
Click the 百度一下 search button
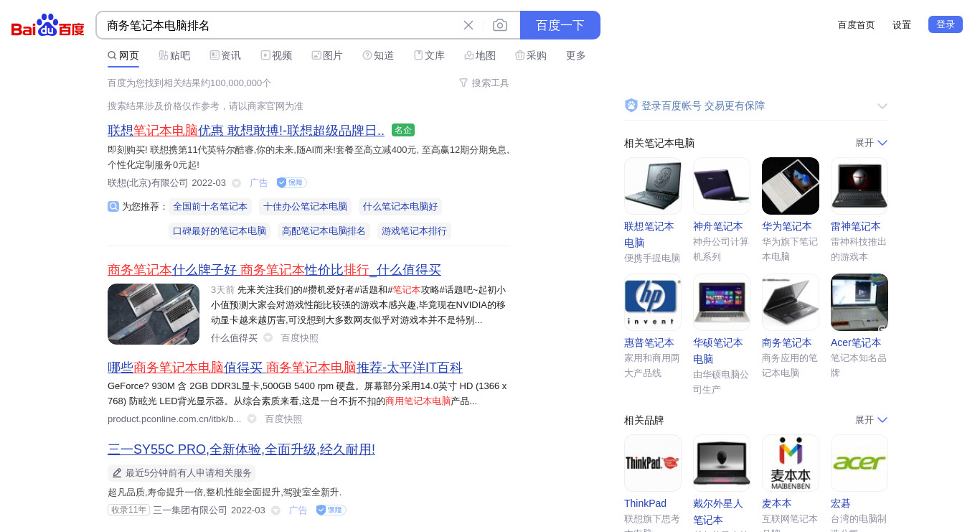pos(560,25)
